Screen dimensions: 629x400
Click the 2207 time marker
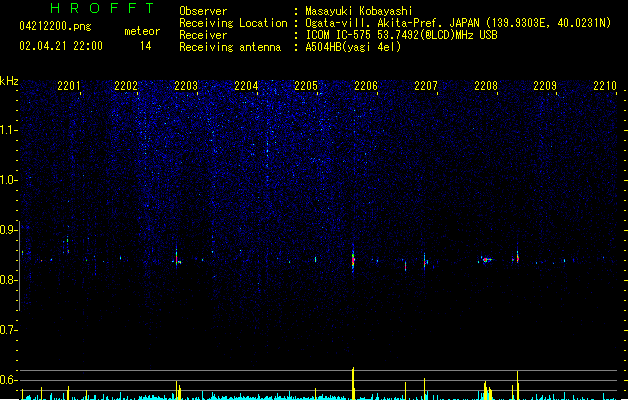pyautogui.click(x=426, y=86)
